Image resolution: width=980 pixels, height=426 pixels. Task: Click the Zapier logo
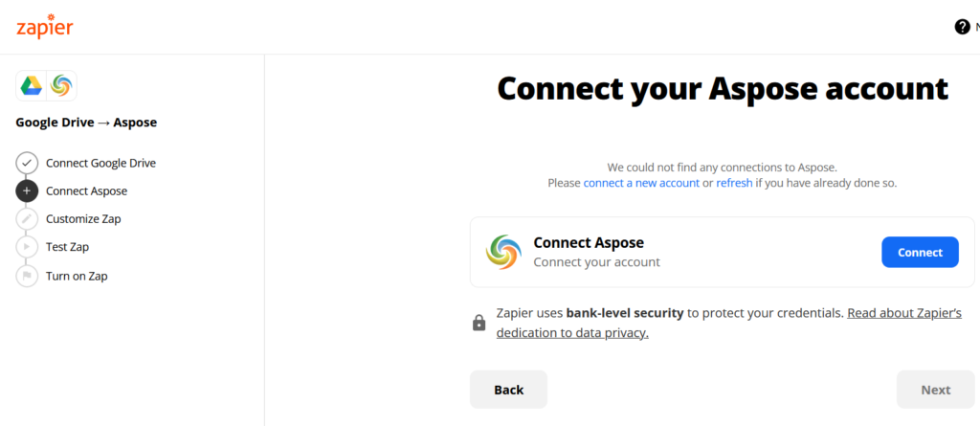pyautogui.click(x=44, y=27)
